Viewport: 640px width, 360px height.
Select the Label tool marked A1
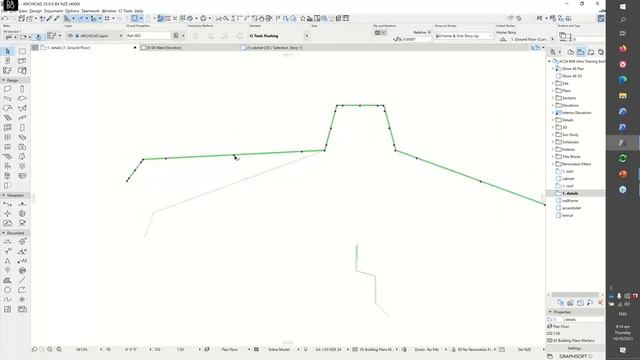(22, 261)
